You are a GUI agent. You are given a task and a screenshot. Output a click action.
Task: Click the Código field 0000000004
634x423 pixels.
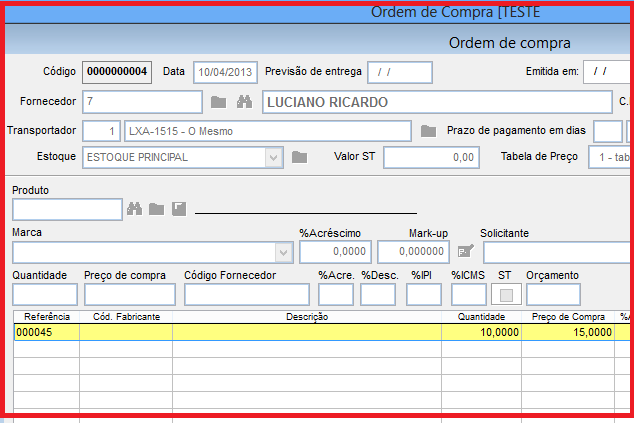[x=117, y=72]
